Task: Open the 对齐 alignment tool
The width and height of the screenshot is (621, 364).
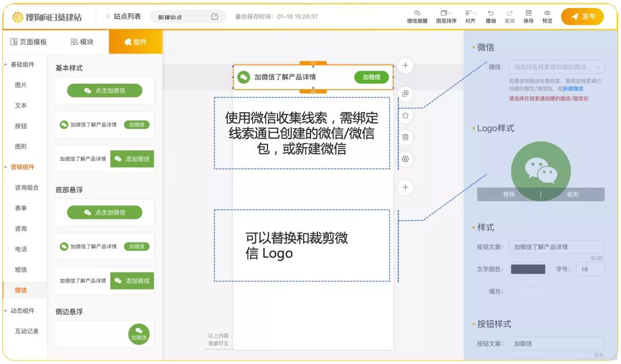Action: pyautogui.click(x=470, y=17)
